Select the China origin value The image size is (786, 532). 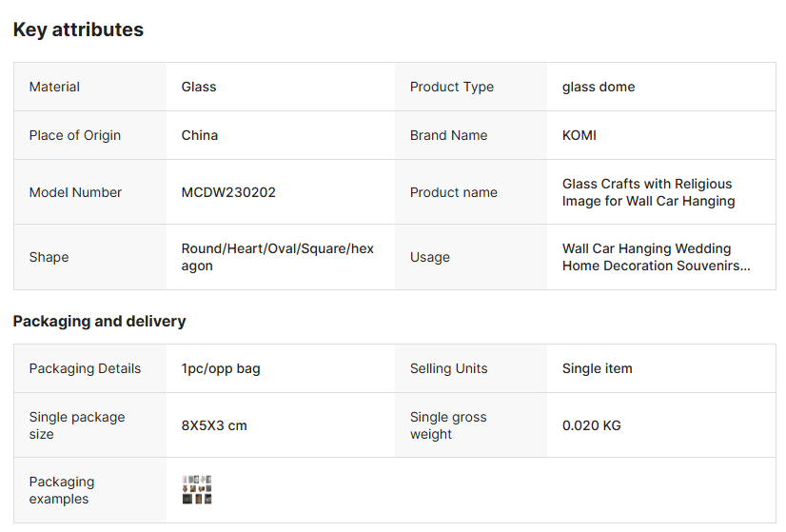(200, 135)
